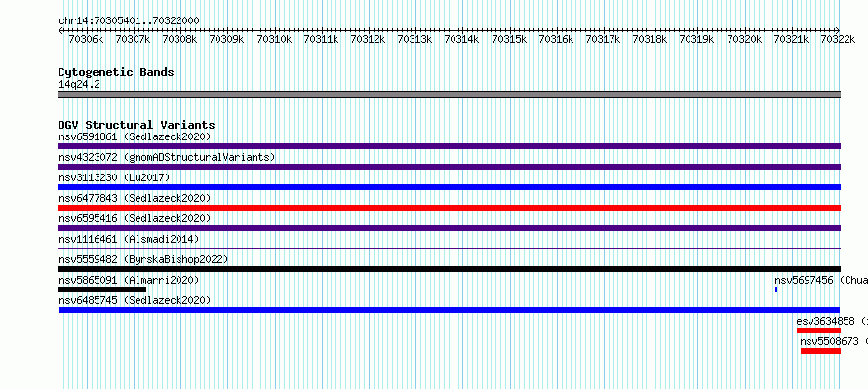Open nsv6477843 (Sedlazeck2020) variant label
The height and width of the screenshot is (389, 868).
click(135, 198)
